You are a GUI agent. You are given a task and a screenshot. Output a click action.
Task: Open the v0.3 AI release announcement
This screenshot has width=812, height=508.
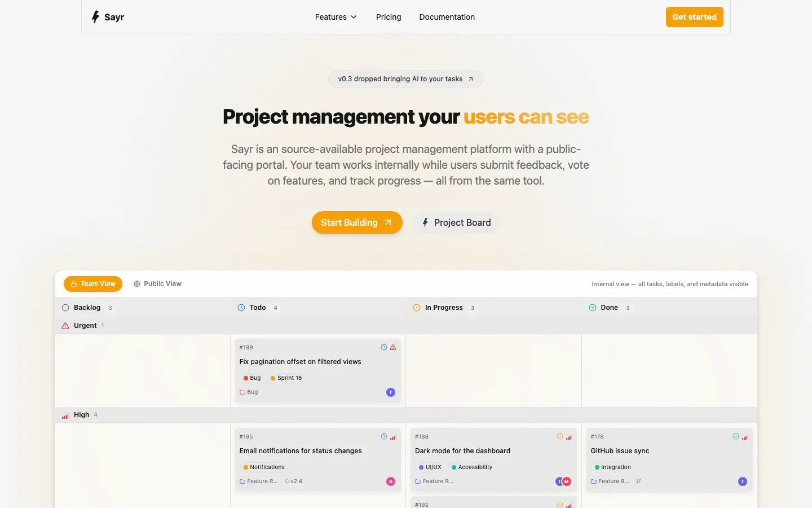[406, 79]
